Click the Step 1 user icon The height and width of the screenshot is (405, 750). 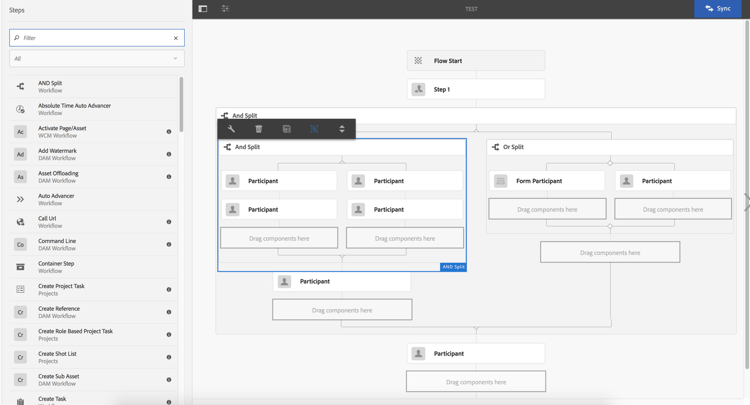[419, 89]
